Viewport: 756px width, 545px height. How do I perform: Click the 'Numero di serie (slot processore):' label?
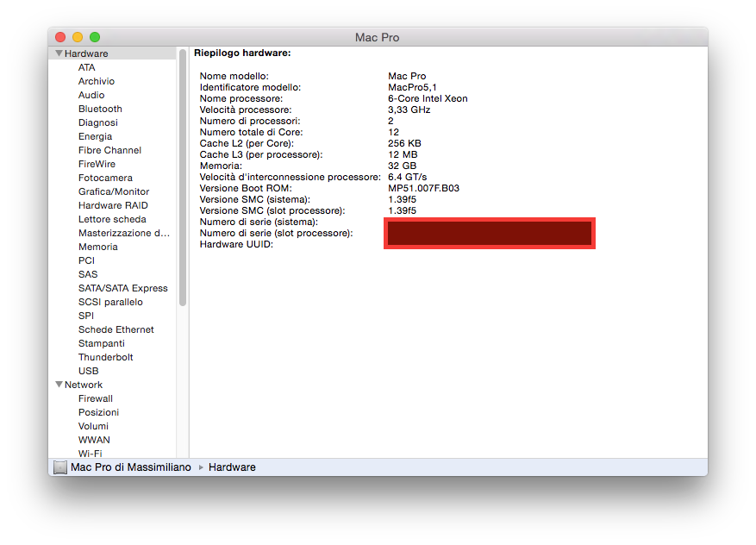pos(276,233)
